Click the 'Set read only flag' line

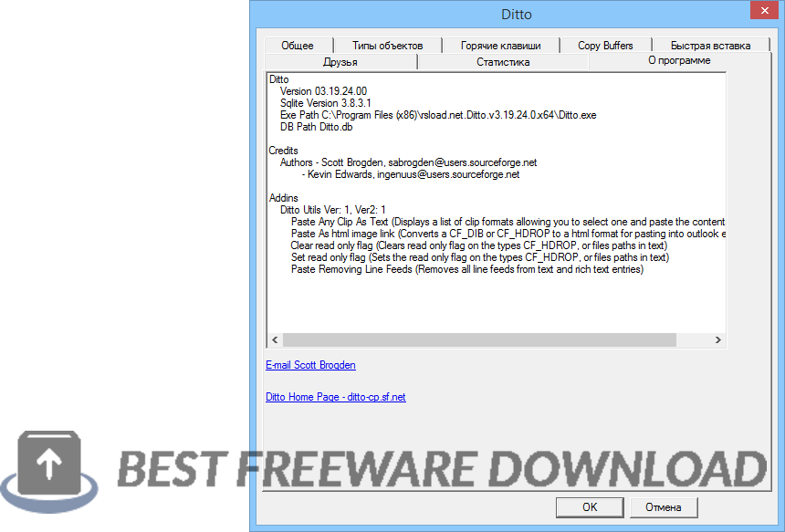point(480,257)
